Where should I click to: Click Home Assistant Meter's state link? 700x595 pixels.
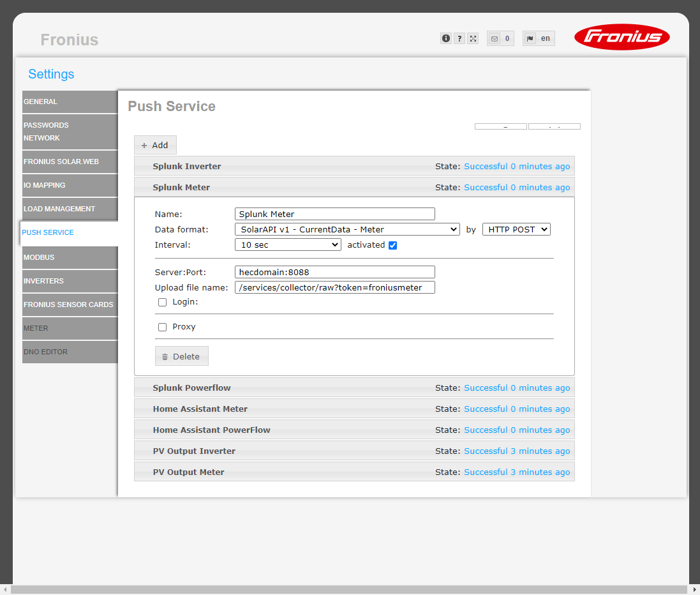pos(517,409)
